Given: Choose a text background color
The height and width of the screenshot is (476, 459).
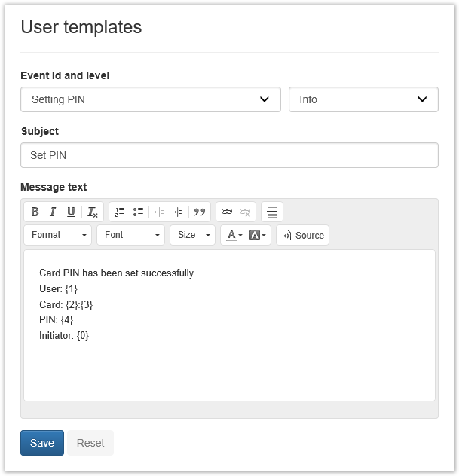Looking at the screenshot, I should 258,235.
